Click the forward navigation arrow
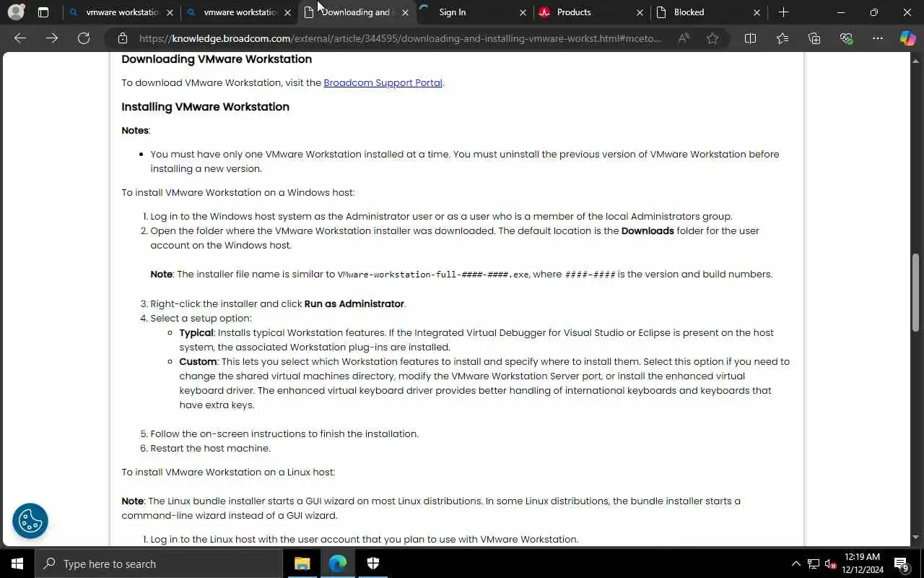This screenshot has height=578, width=924. point(52,38)
